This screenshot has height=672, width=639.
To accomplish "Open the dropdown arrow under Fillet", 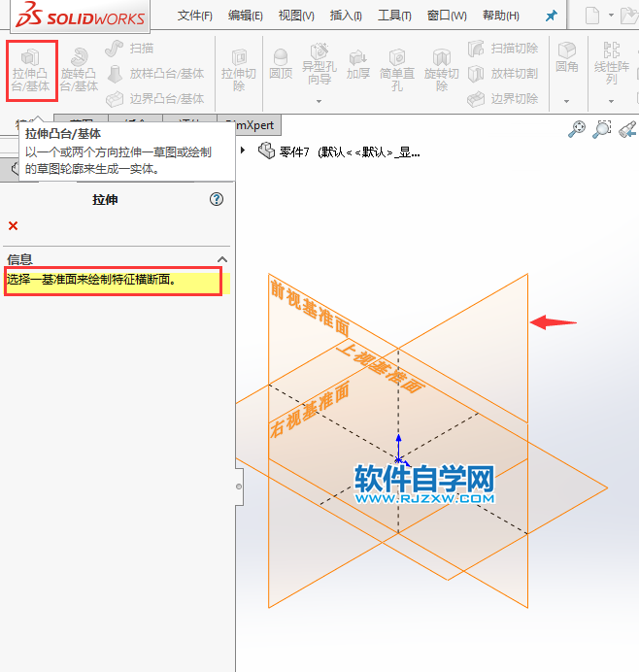I will [x=566, y=102].
